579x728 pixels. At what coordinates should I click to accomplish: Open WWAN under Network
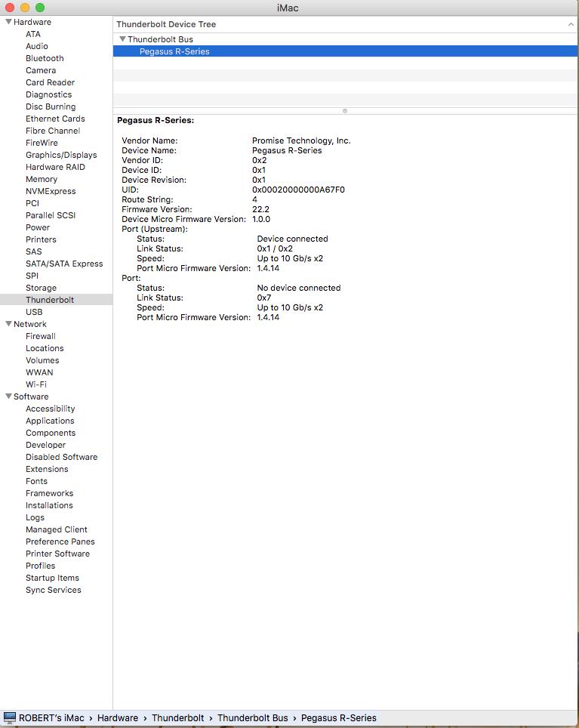click(39, 372)
